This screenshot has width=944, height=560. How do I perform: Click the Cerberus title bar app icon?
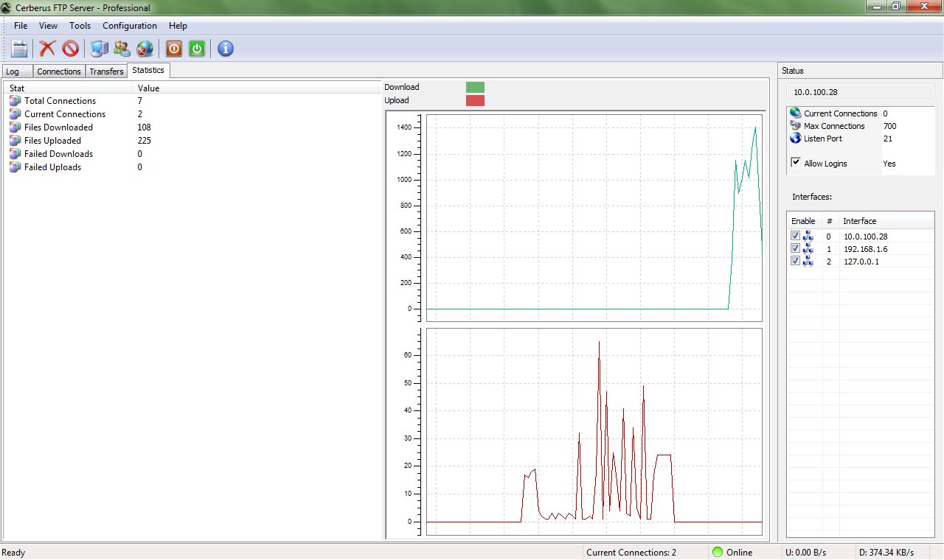coord(6,8)
